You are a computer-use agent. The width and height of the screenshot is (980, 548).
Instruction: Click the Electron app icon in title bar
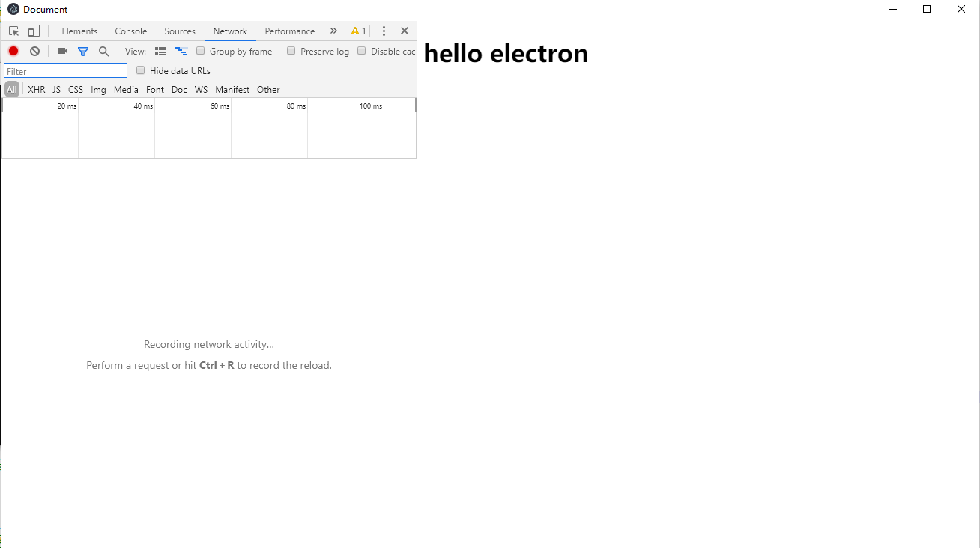pos(13,9)
